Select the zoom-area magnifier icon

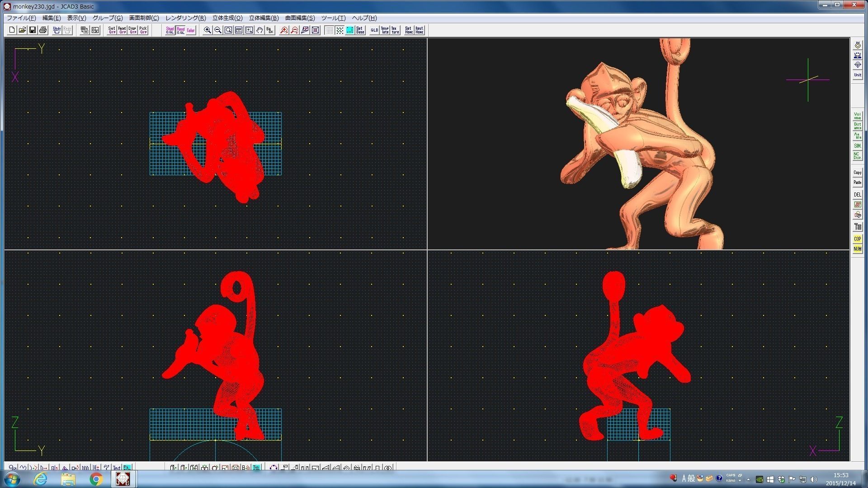coord(228,30)
